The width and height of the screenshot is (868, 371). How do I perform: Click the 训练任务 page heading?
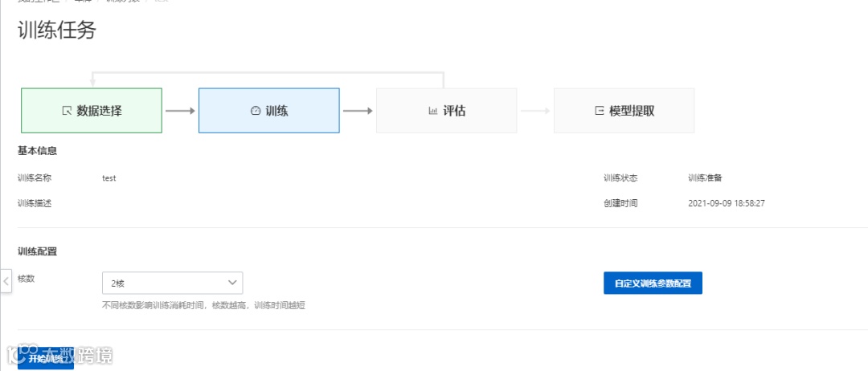pyautogui.click(x=57, y=31)
